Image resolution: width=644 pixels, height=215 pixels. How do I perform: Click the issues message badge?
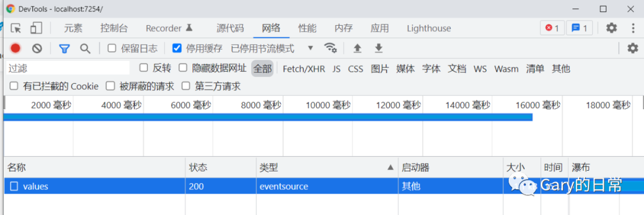579,28
